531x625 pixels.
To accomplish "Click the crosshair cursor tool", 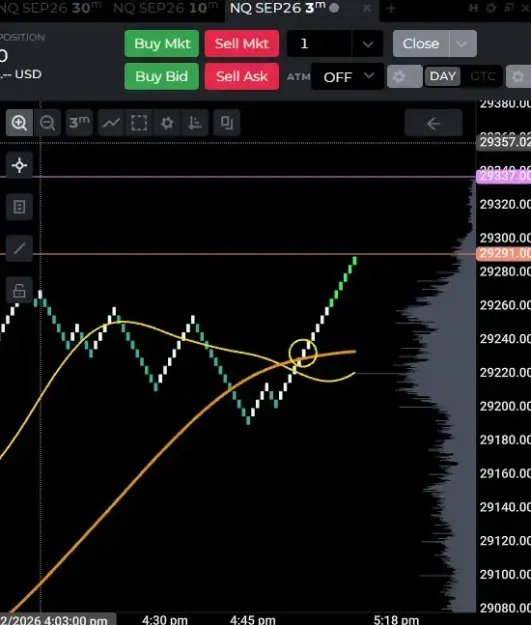I will [x=19, y=165].
